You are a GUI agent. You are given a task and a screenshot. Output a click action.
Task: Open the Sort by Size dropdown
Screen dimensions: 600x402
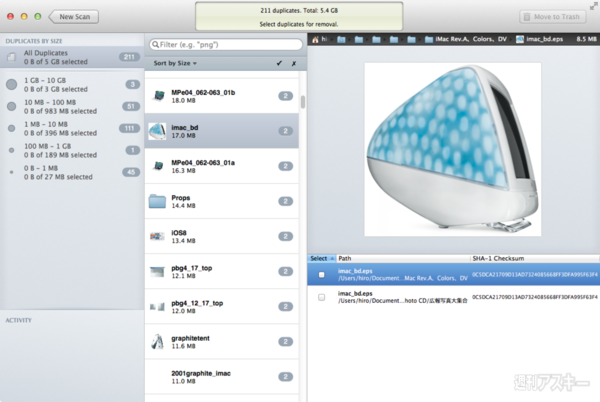[175, 63]
